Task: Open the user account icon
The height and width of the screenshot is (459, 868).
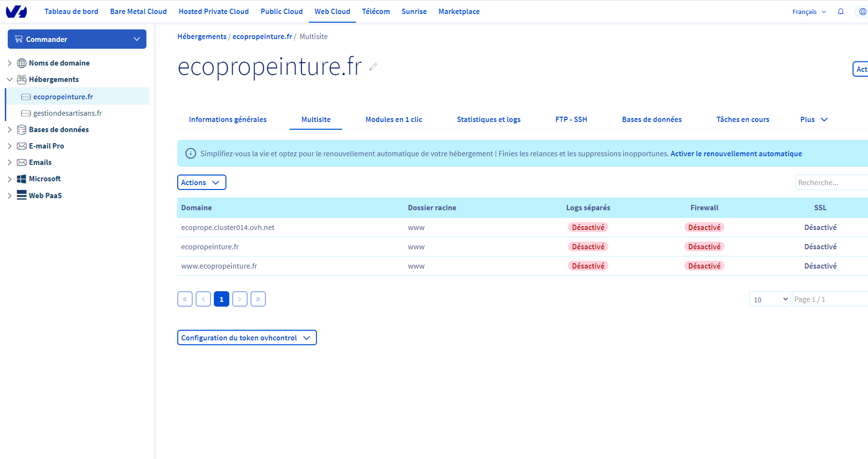Action: pos(862,12)
